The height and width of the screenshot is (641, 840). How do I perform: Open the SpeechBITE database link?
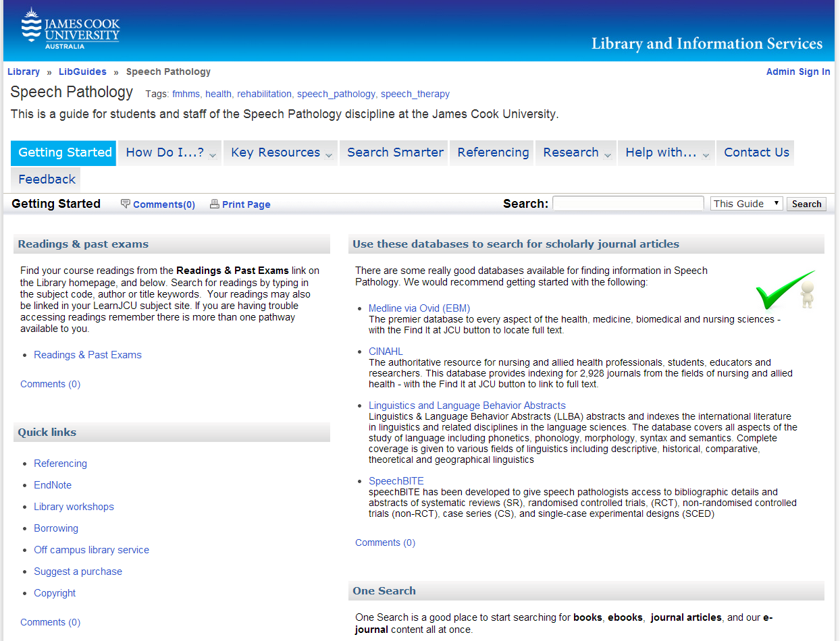(396, 480)
